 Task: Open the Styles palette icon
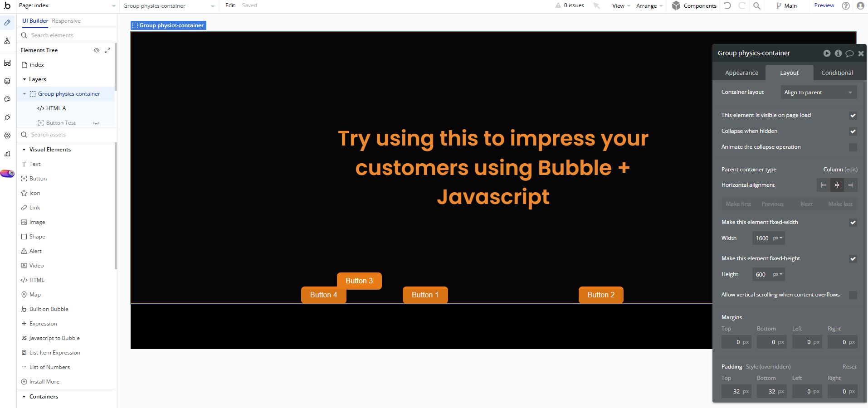(7, 99)
